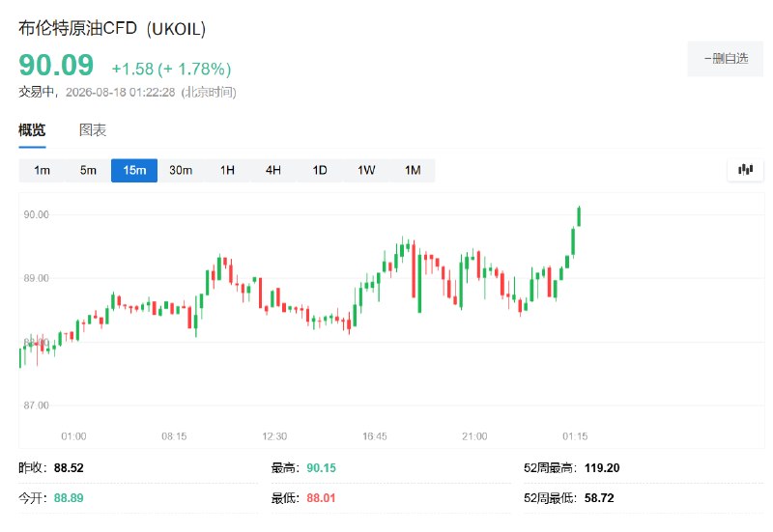Select the 30m timeframe
This screenshot has width=773, height=532.
coord(181,171)
